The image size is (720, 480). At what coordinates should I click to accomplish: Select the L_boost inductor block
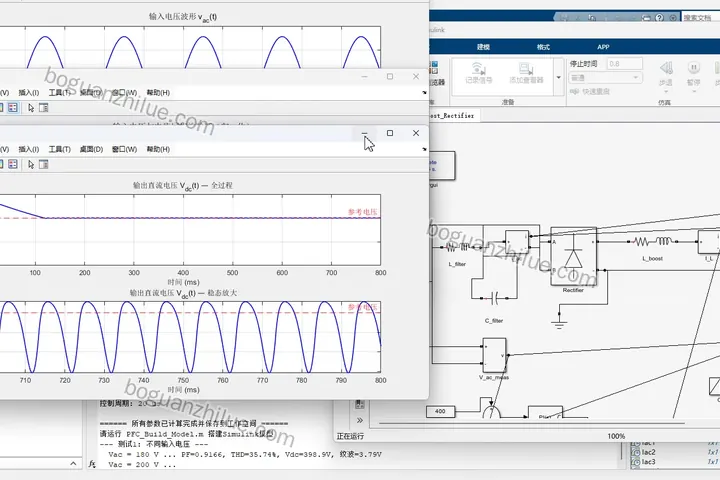[x=652, y=241]
